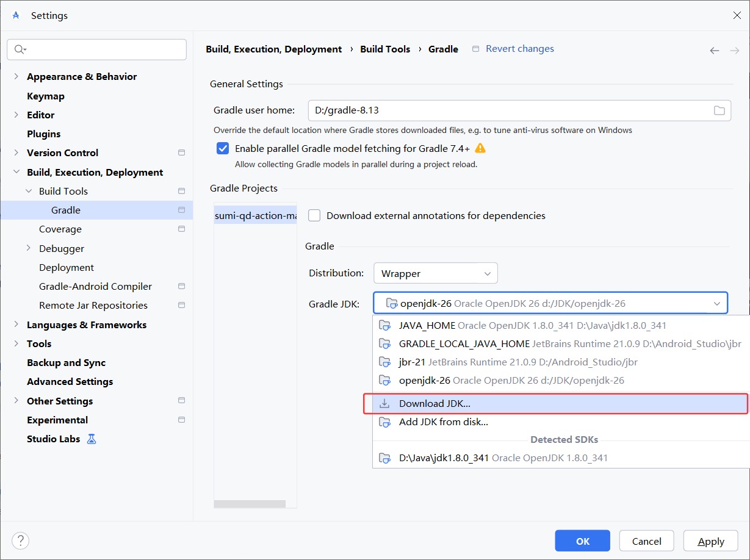Click the folder browse icon for Gradle user home
750x560 pixels.
(x=719, y=110)
